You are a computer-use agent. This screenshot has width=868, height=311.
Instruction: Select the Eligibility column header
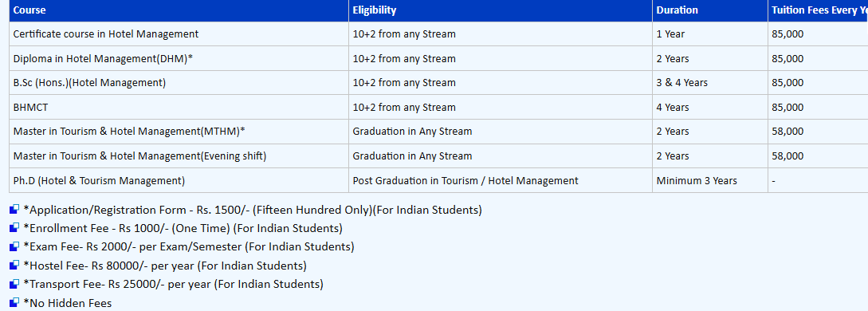pos(501,10)
